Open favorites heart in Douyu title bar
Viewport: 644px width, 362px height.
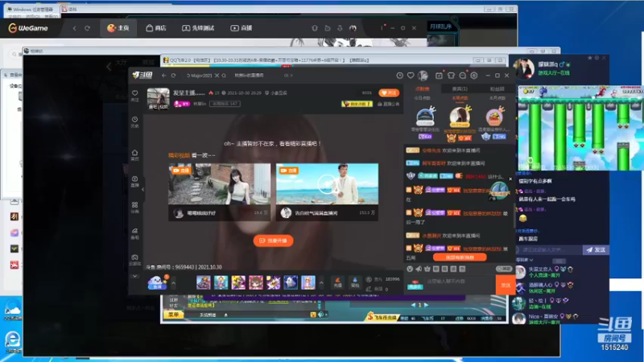click(411, 76)
